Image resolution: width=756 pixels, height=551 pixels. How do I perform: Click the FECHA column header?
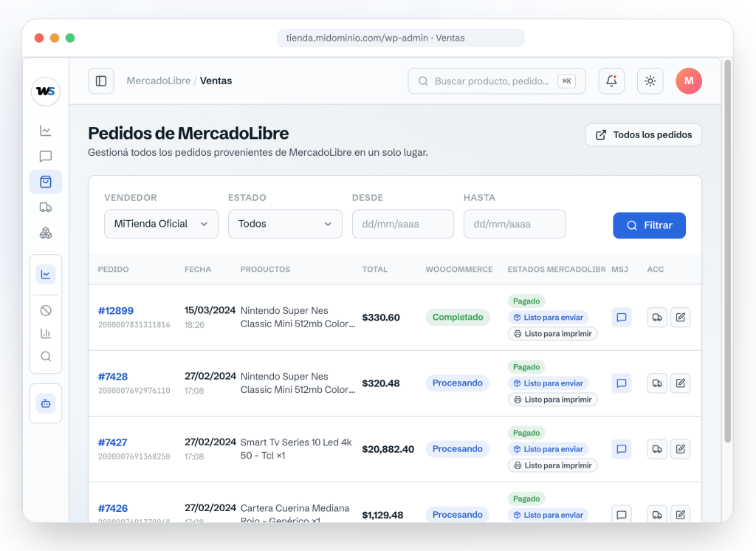click(x=198, y=270)
